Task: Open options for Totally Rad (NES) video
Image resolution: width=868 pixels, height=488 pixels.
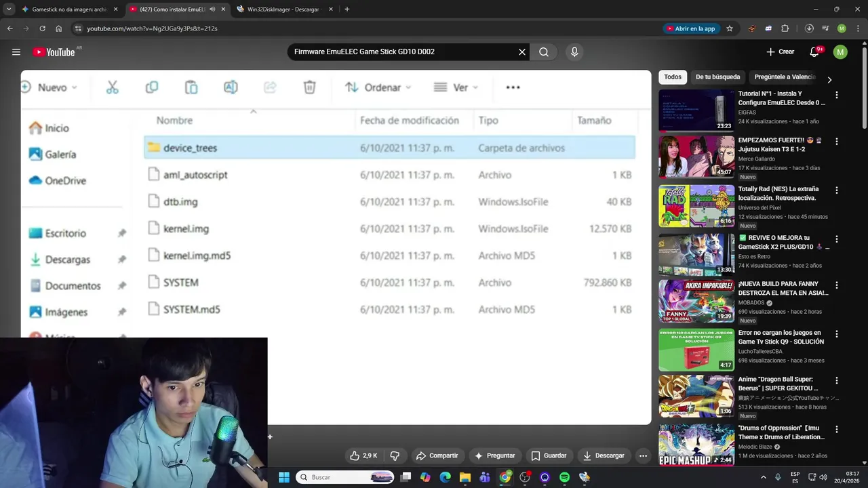Action: coord(836,190)
